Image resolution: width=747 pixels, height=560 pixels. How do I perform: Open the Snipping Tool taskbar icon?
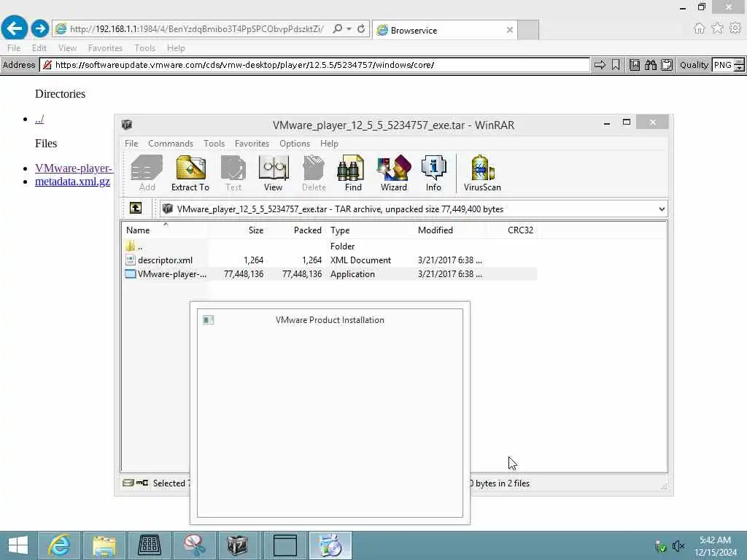[x=194, y=545]
